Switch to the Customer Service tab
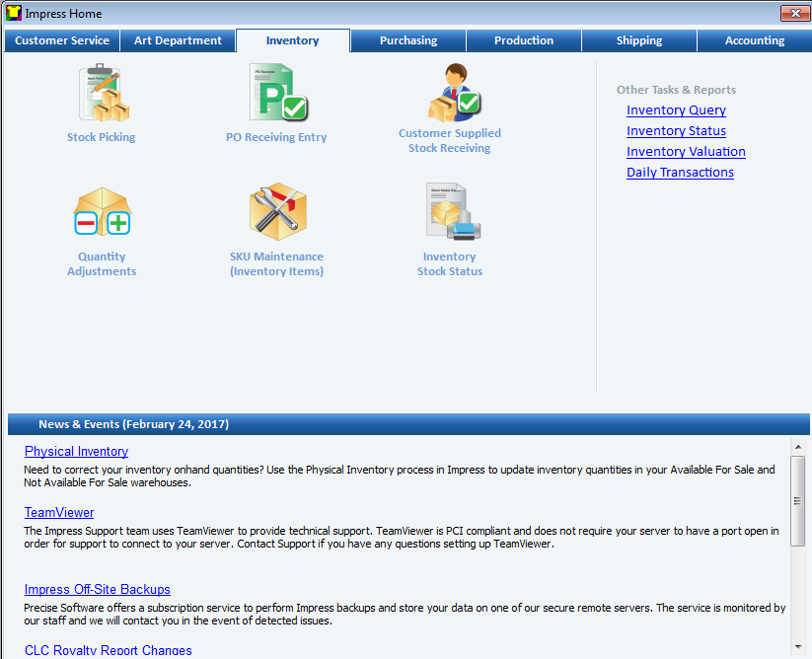 61,40
